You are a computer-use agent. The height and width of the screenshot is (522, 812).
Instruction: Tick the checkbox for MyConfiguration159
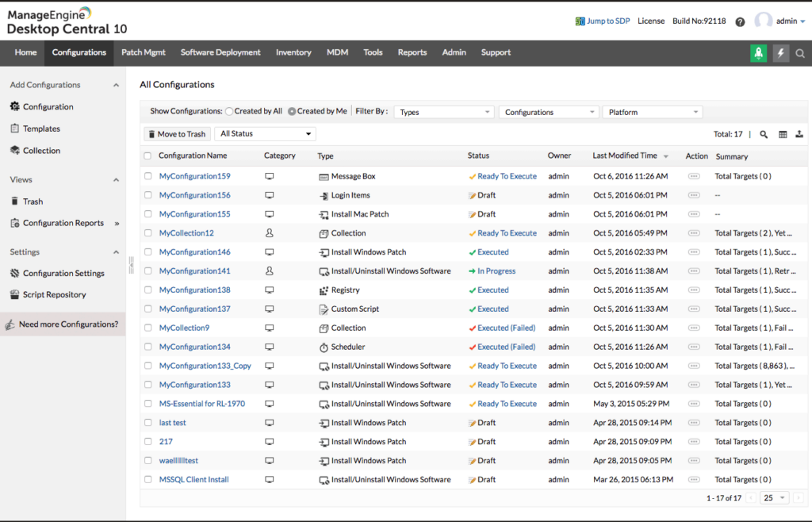coord(147,176)
